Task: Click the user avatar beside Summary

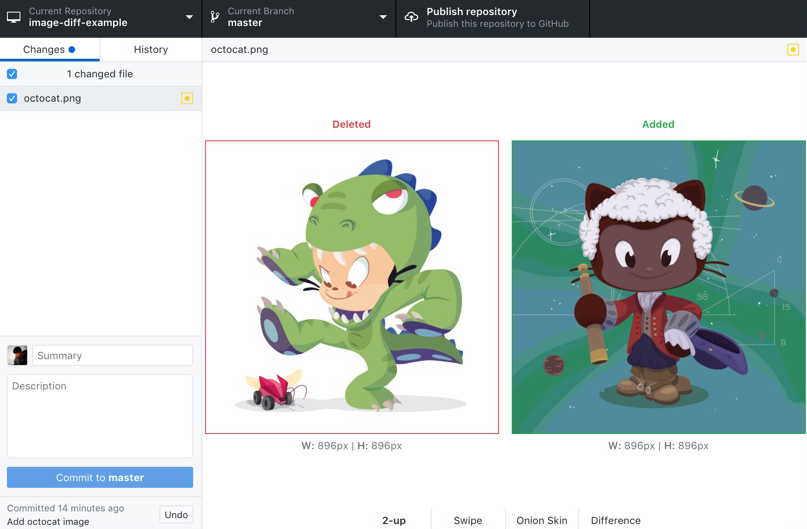Action: tap(17, 356)
